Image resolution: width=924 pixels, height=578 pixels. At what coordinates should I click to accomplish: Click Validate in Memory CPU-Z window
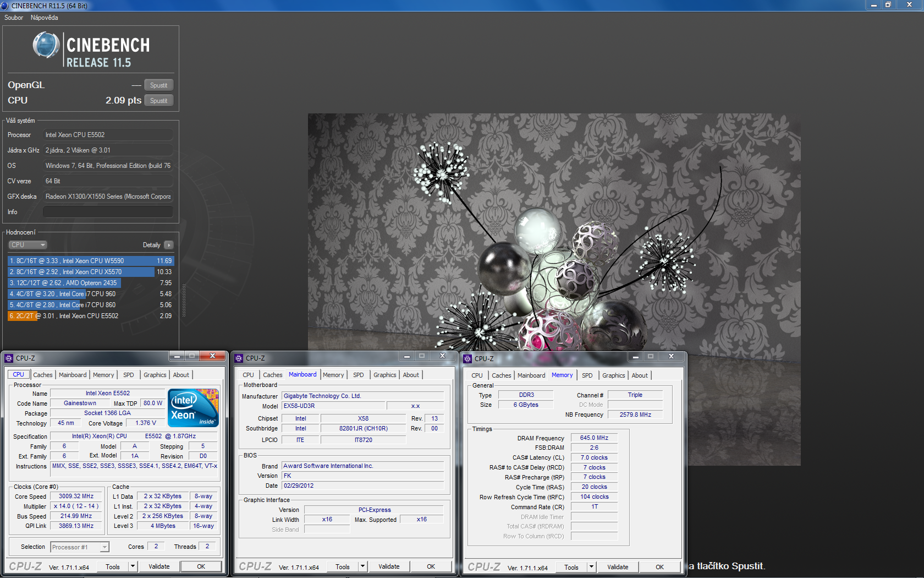click(x=618, y=567)
